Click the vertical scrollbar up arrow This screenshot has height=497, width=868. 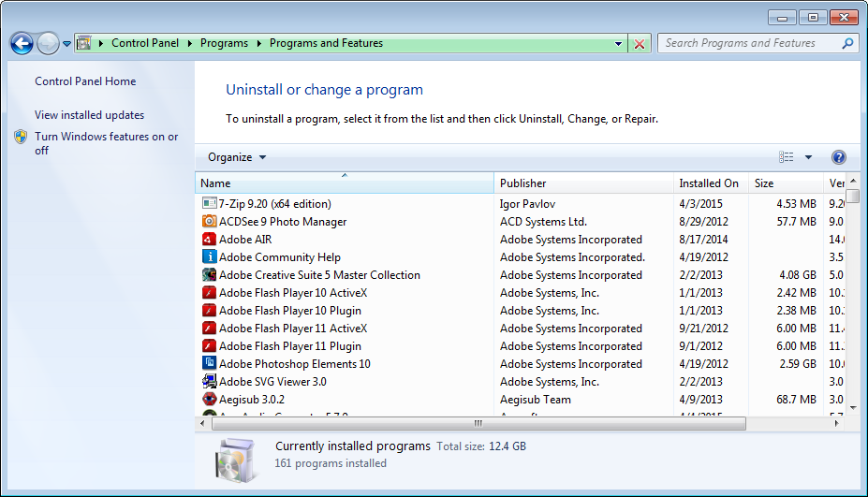[x=853, y=181]
